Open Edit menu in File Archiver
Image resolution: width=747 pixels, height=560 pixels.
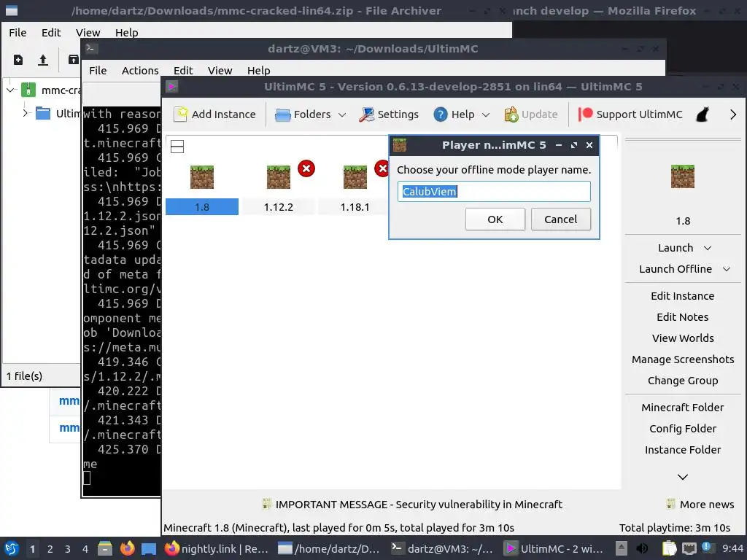point(51,32)
